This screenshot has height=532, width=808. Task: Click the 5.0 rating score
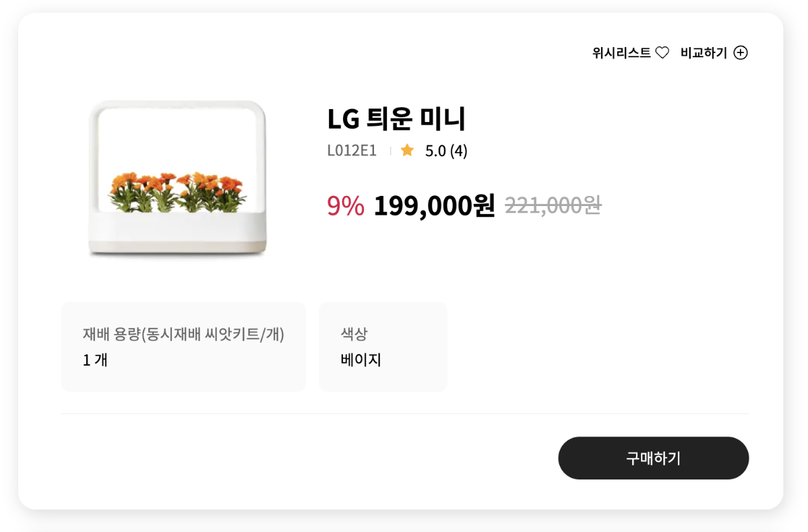[435, 151]
